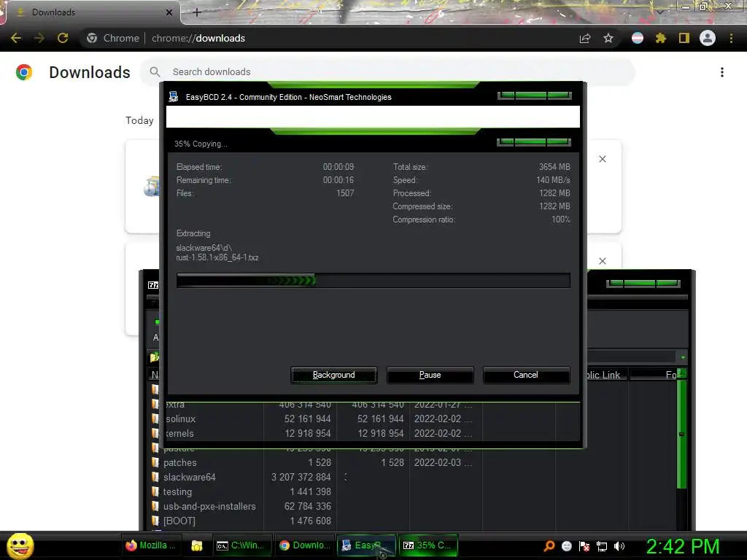
Task: Click the Chrome logo on Downloads page
Action: click(24, 72)
